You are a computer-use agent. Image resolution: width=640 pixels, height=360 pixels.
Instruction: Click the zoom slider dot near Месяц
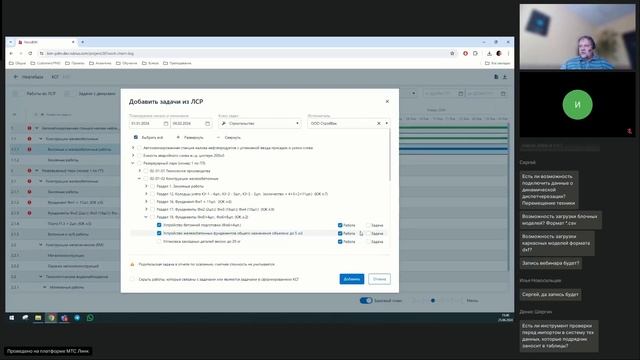433,300
